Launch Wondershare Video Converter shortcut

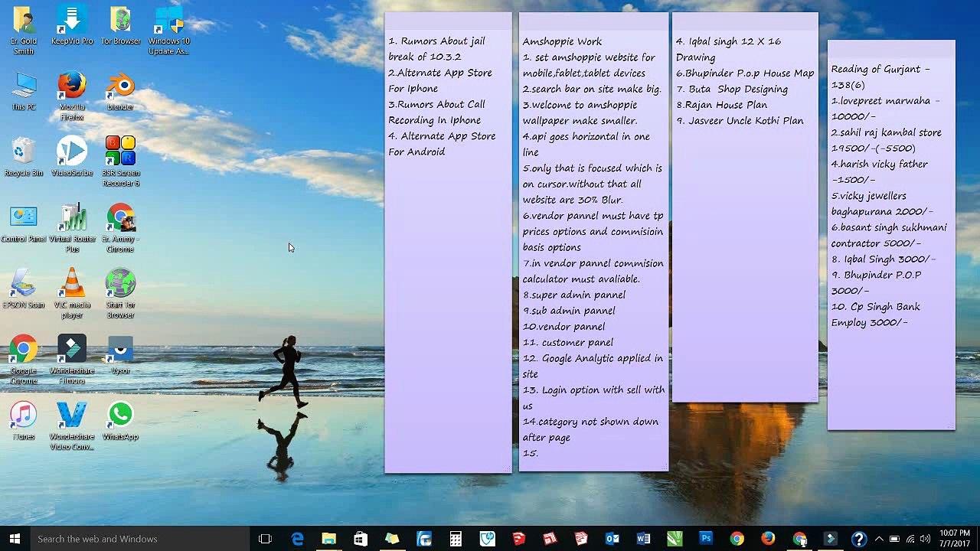72,425
